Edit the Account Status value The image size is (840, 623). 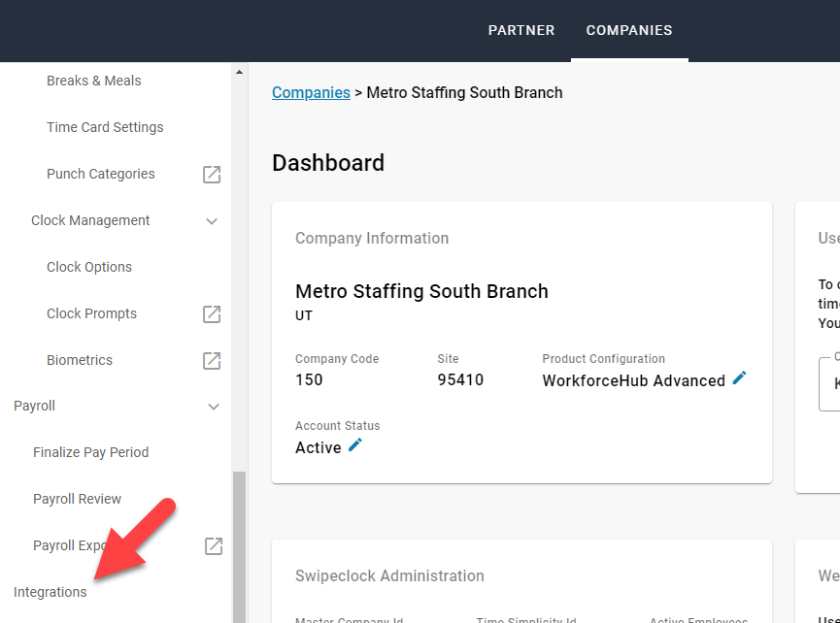(x=353, y=444)
